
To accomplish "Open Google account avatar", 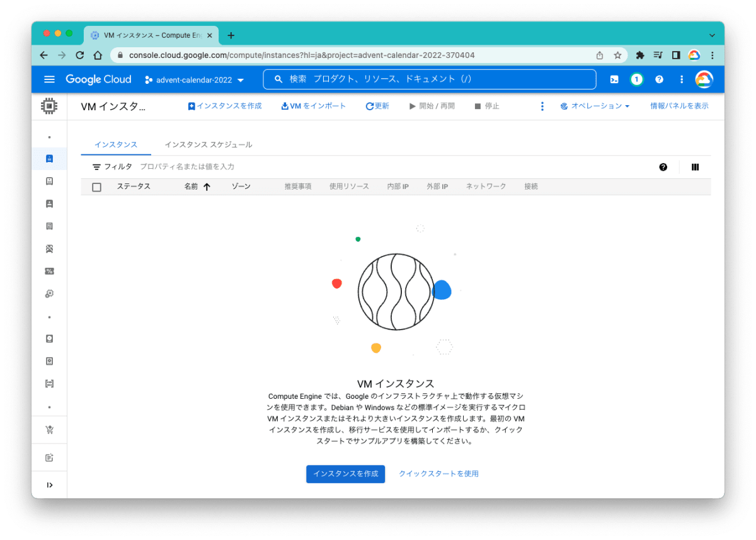I will click(x=704, y=79).
